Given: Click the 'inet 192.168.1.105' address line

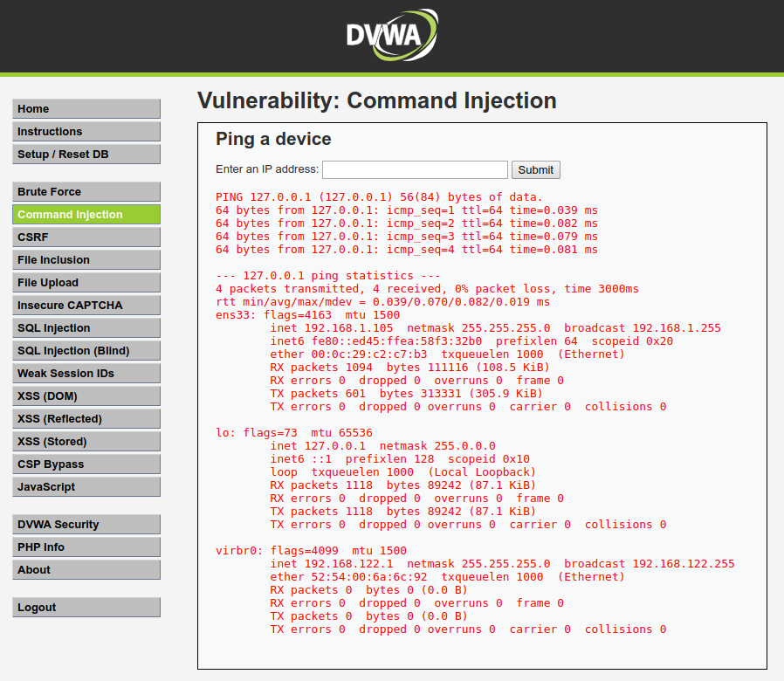Looking at the screenshot, I should click(x=496, y=328).
